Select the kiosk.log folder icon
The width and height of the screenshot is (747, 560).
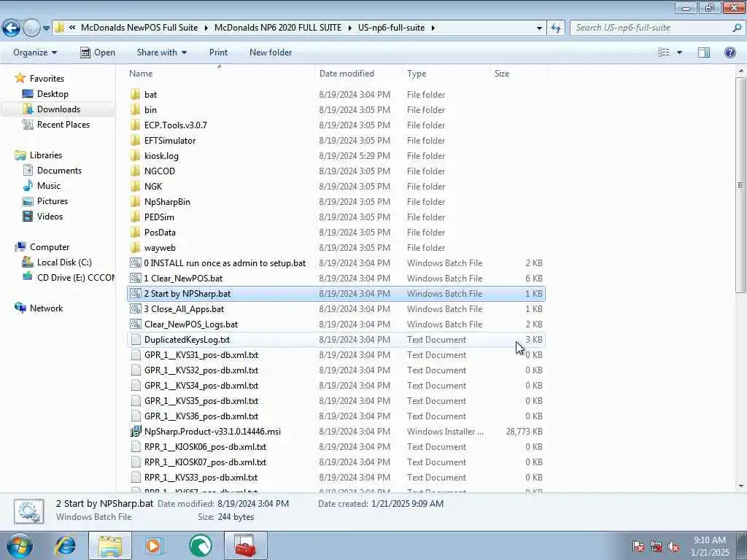coord(135,156)
